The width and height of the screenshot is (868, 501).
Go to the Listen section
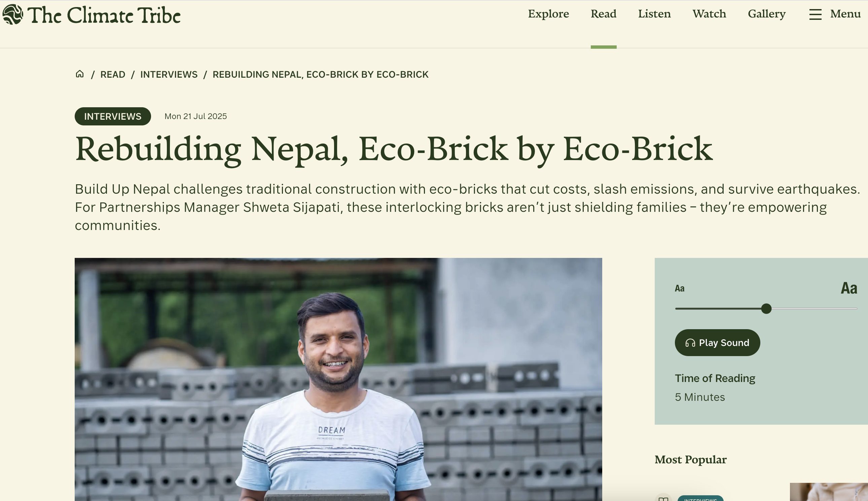654,14
